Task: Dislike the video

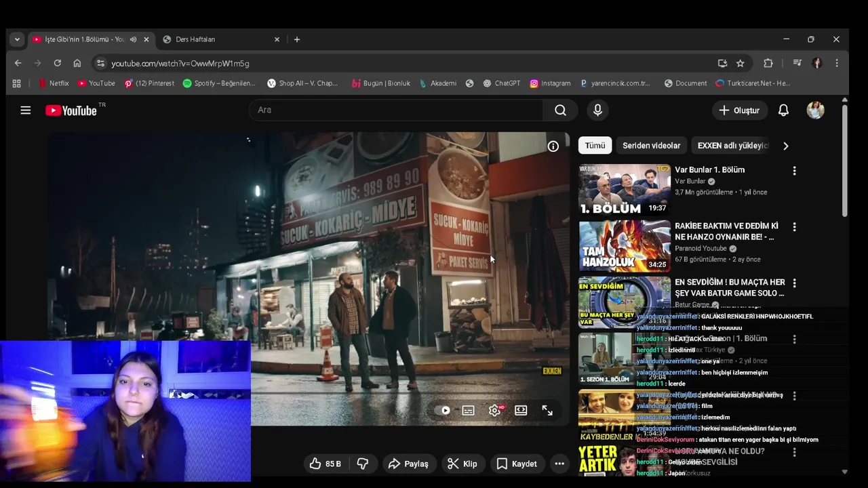Action: pyautogui.click(x=363, y=464)
